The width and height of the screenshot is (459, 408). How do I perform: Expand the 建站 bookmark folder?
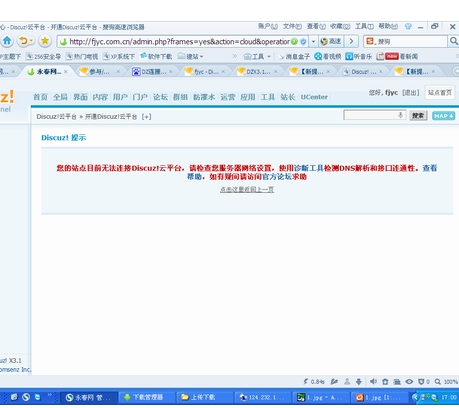tap(190, 56)
